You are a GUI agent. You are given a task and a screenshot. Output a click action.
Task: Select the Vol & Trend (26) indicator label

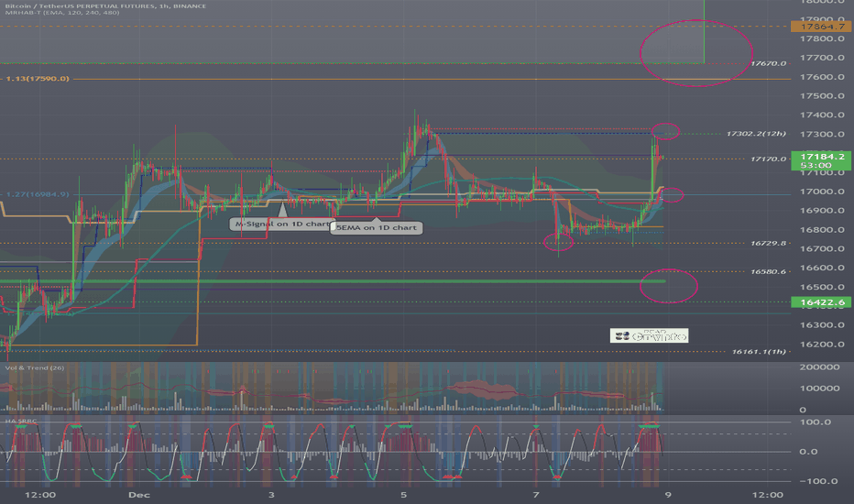[34, 367]
